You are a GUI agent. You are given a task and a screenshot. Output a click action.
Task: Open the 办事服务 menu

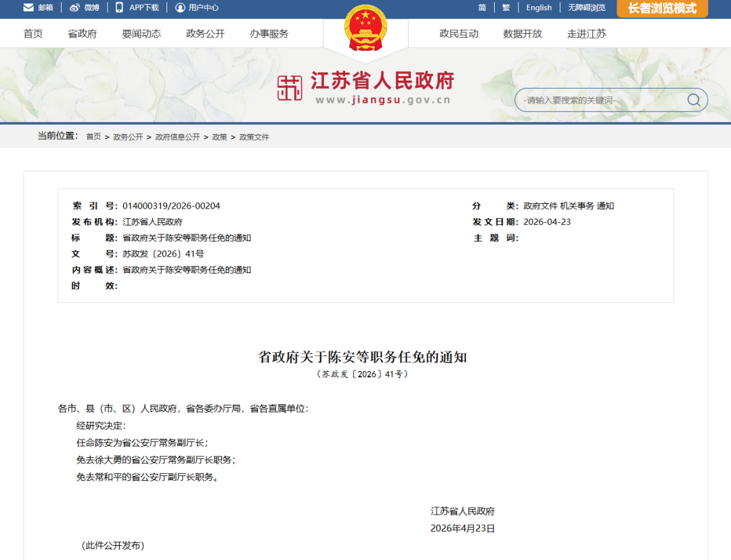pos(269,34)
